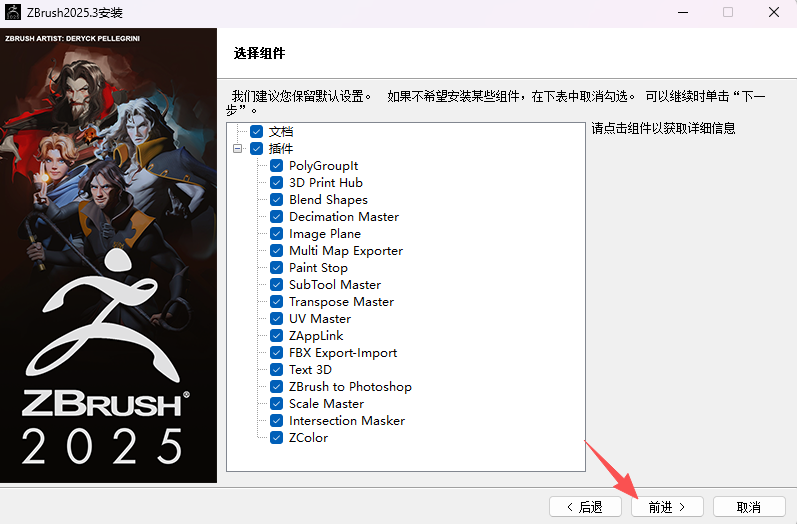The width and height of the screenshot is (797, 524).
Task: Click the ZBrush installer title bar icon
Action: click(x=13, y=12)
